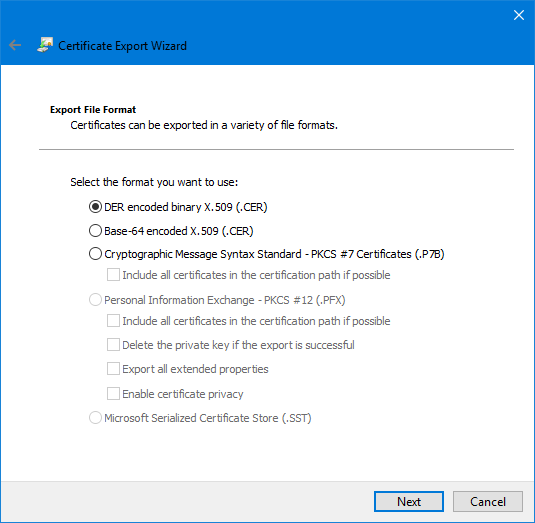Check Delete the private key if successful
Screen dimensions: 535x523
[113, 345]
